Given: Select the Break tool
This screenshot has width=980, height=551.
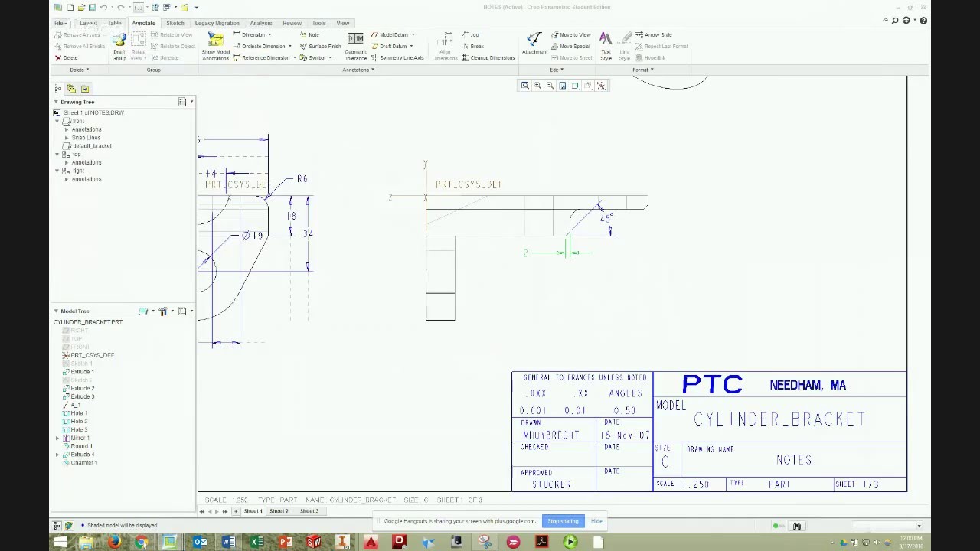Looking at the screenshot, I should (x=476, y=45).
